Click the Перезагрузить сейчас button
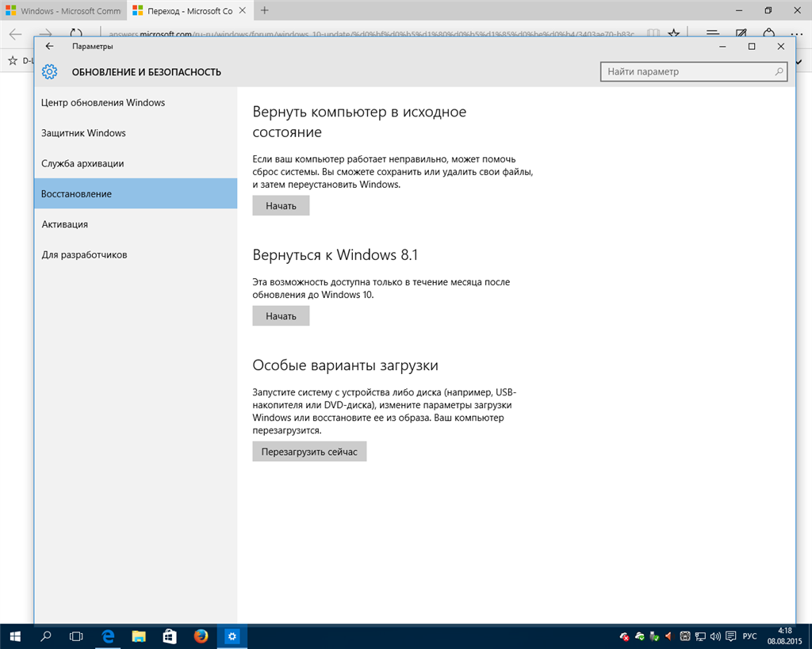 click(309, 452)
